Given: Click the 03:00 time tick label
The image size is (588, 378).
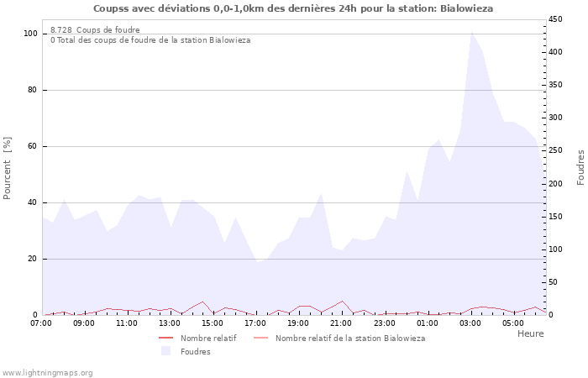Looking at the screenshot, I should tap(470, 323).
